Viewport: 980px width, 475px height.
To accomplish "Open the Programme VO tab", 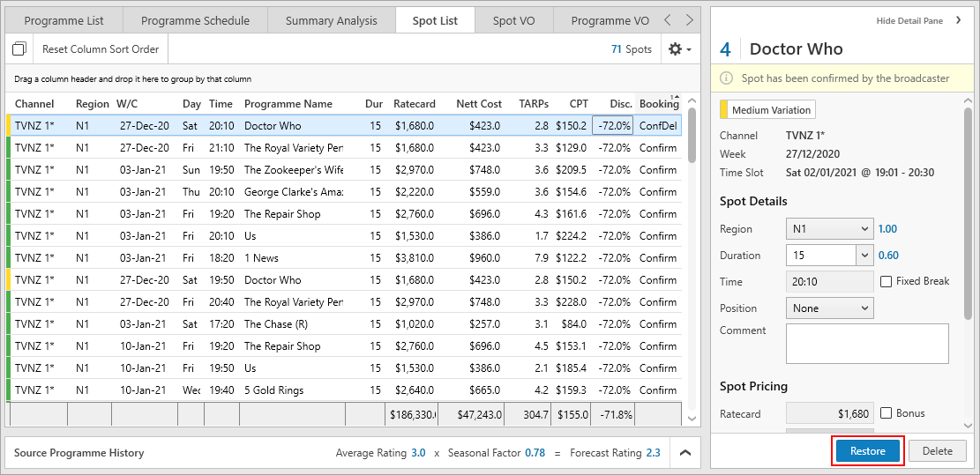I will coord(610,20).
